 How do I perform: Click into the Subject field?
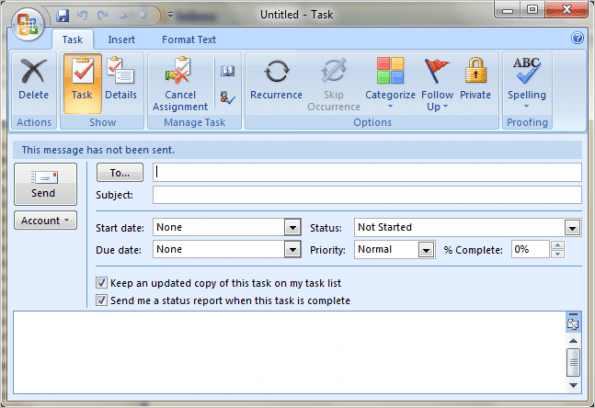367,195
